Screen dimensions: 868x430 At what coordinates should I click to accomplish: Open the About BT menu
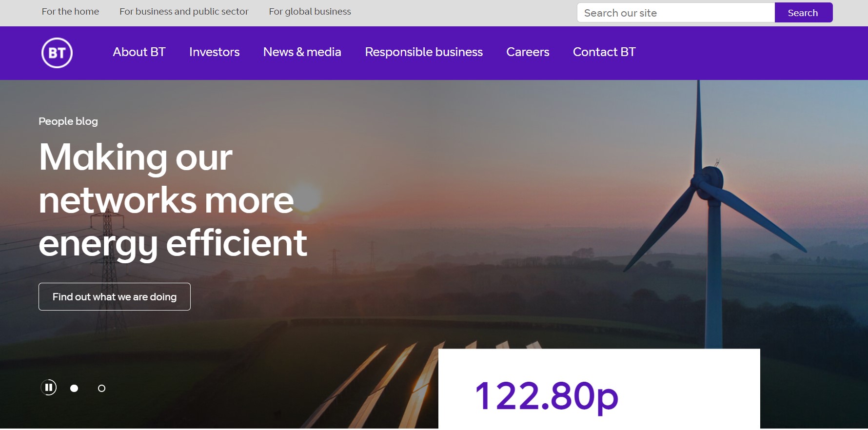click(x=139, y=52)
